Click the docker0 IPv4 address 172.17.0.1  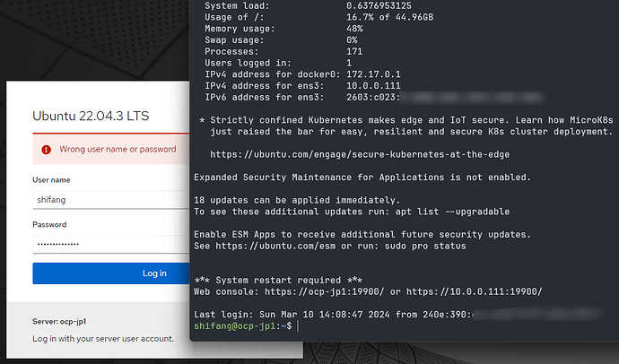click(x=373, y=74)
